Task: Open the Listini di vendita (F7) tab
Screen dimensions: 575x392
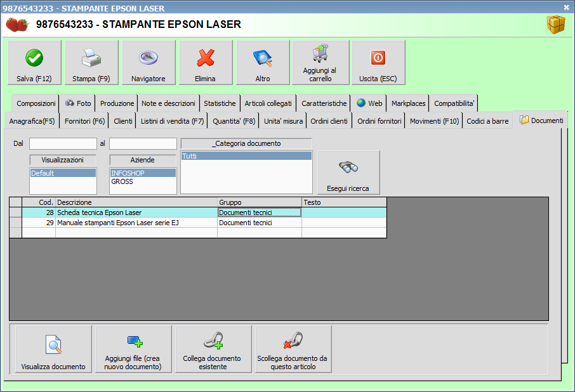Action: (172, 121)
